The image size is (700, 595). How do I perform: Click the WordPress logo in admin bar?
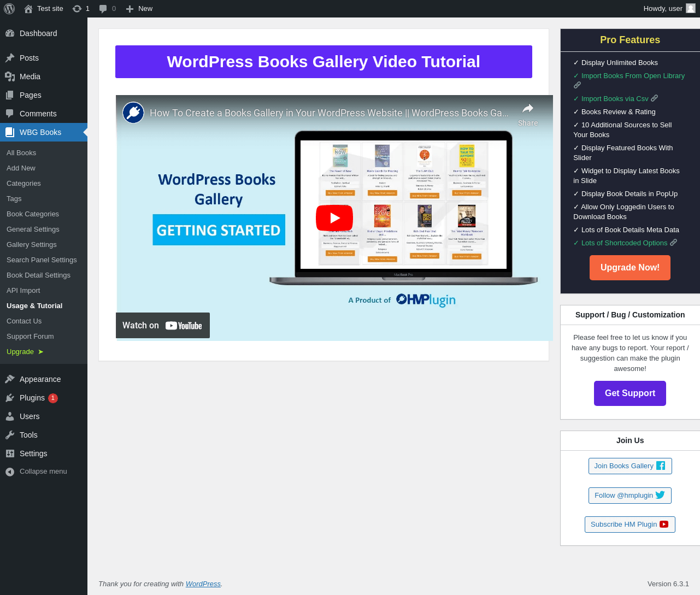point(9,9)
